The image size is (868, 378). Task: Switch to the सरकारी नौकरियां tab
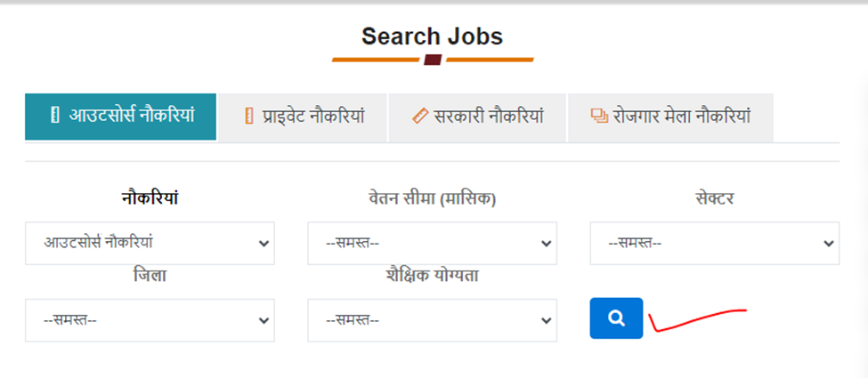(477, 118)
